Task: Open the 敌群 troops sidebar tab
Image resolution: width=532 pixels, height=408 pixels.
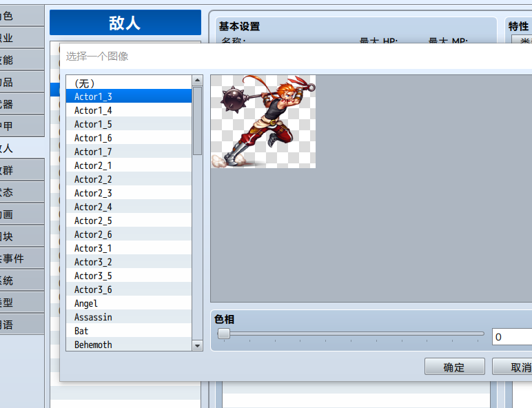Action: coord(22,170)
